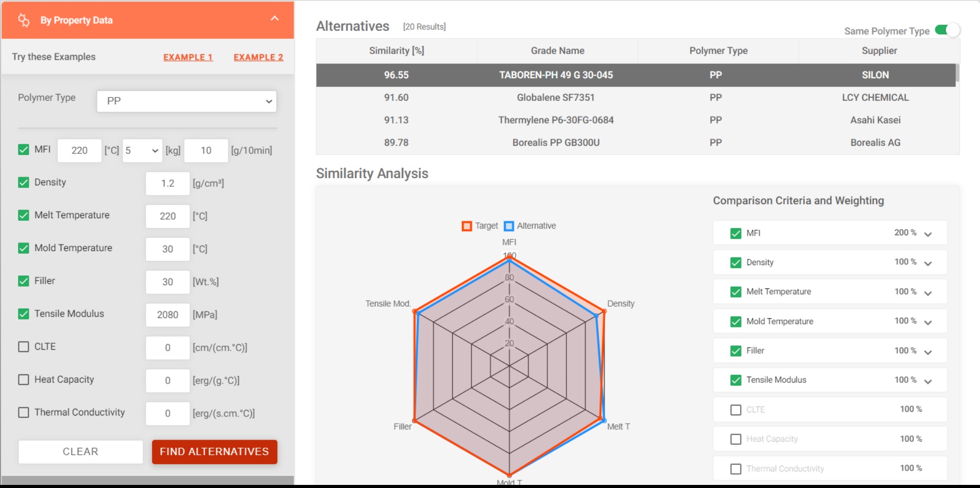Enable the CLTE property checkbox
Screen dimensions: 980x488
pos(23,346)
